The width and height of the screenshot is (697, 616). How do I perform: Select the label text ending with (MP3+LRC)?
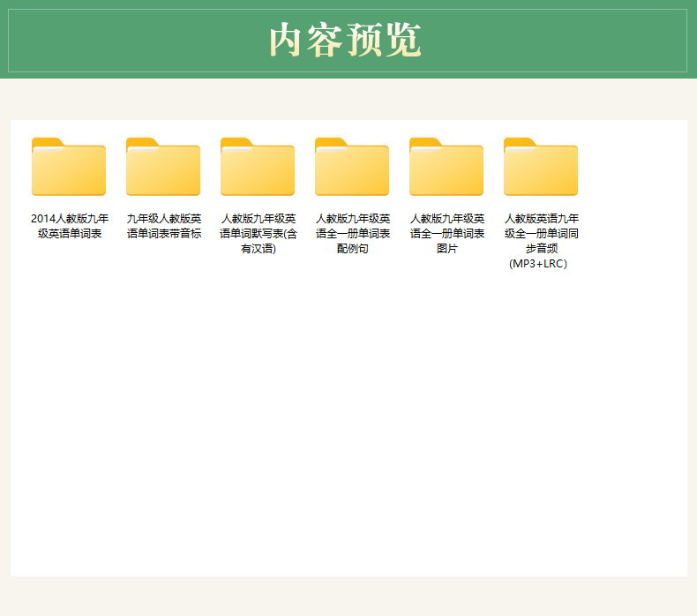(542, 241)
